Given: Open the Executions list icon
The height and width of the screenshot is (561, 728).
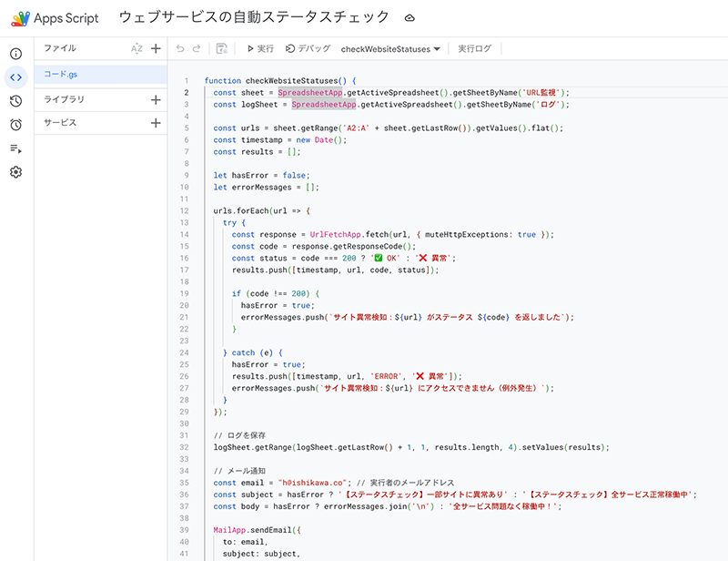Looking at the screenshot, I should tap(15, 148).
